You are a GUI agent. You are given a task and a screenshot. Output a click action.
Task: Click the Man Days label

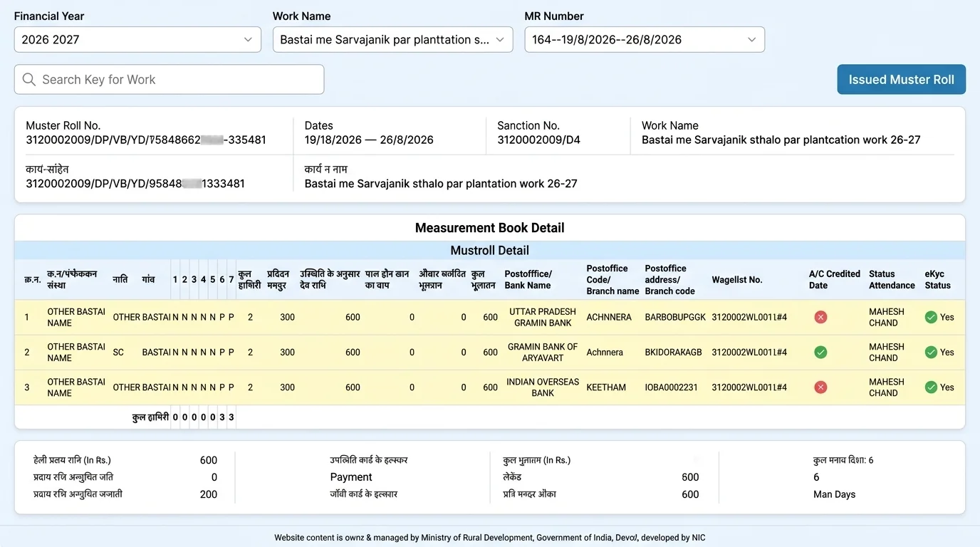[x=834, y=494]
